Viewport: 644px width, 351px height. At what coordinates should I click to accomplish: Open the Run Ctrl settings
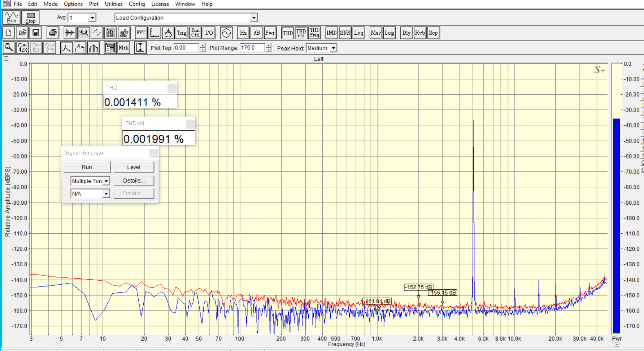pyautogui.click(x=195, y=33)
